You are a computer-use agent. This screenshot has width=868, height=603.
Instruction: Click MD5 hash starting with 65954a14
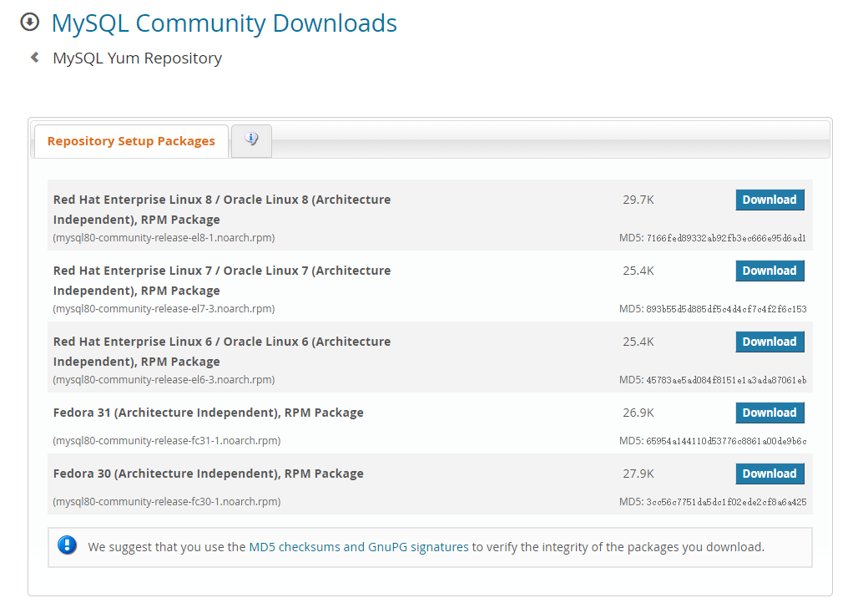(x=726, y=441)
